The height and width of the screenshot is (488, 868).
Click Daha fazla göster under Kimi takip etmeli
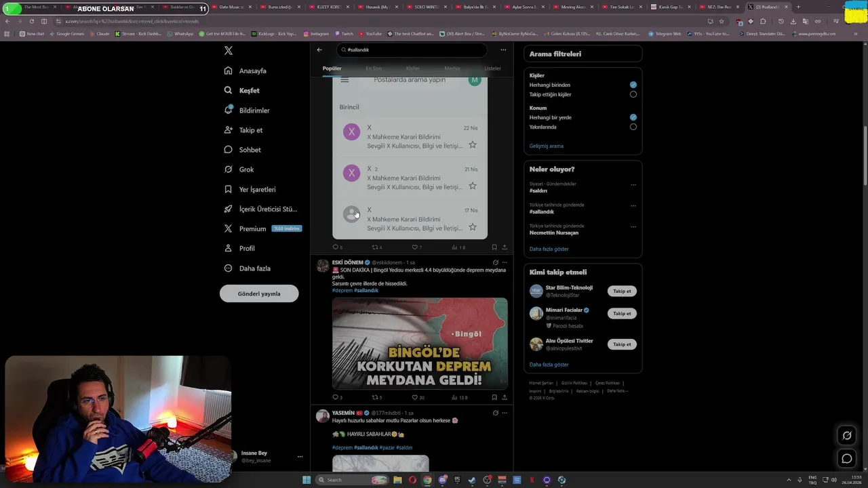pyautogui.click(x=549, y=365)
